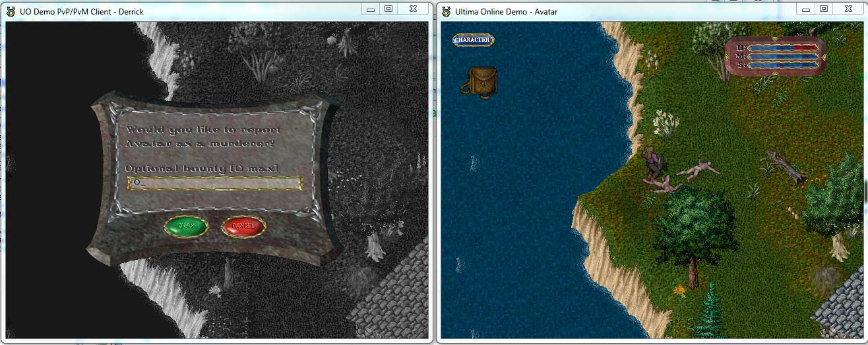Click the optional bounty input field

coord(215,183)
